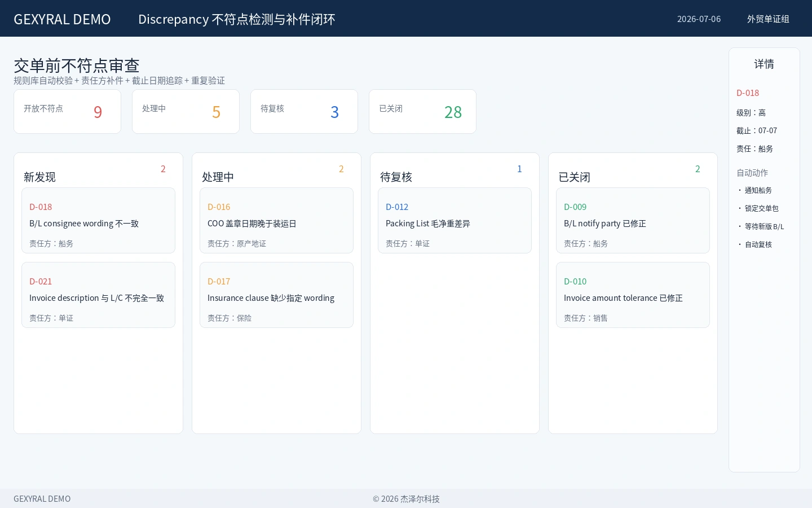Open card D-021 Invoice description 与 L/C
Image resolution: width=812 pixels, height=508 pixels.
click(x=98, y=295)
